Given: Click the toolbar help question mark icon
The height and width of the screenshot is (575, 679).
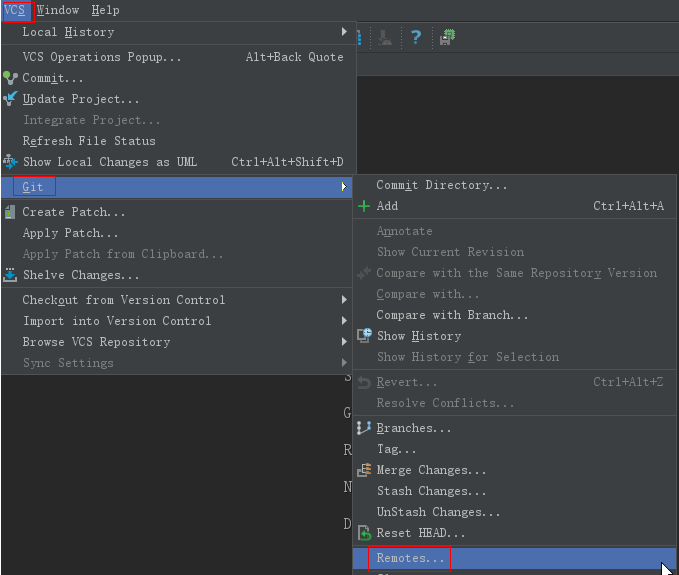Looking at the screenshot, I should [x=416, y=37].
